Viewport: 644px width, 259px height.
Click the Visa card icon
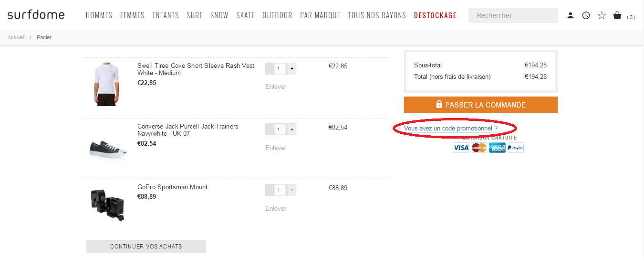461,148
